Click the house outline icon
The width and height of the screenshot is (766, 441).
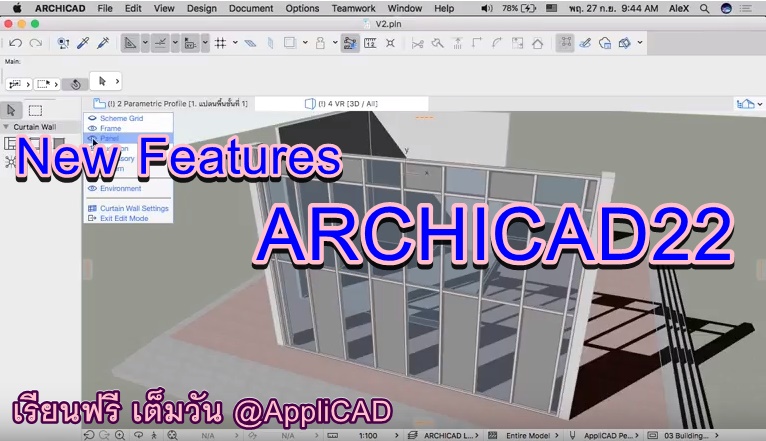click(x=537, y=43)
